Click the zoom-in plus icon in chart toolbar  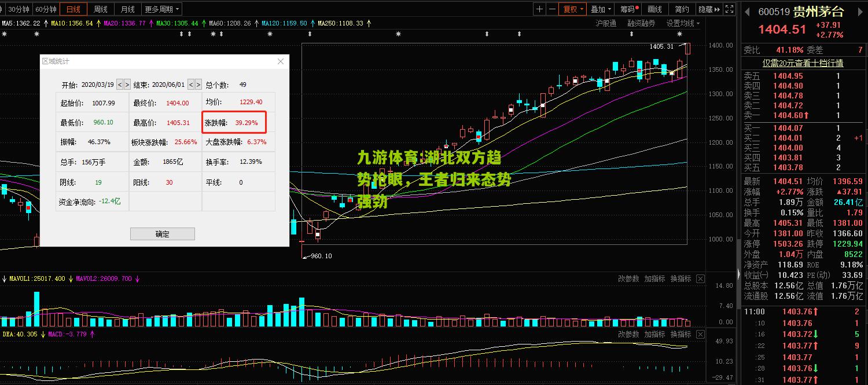[x=540, y=9]
